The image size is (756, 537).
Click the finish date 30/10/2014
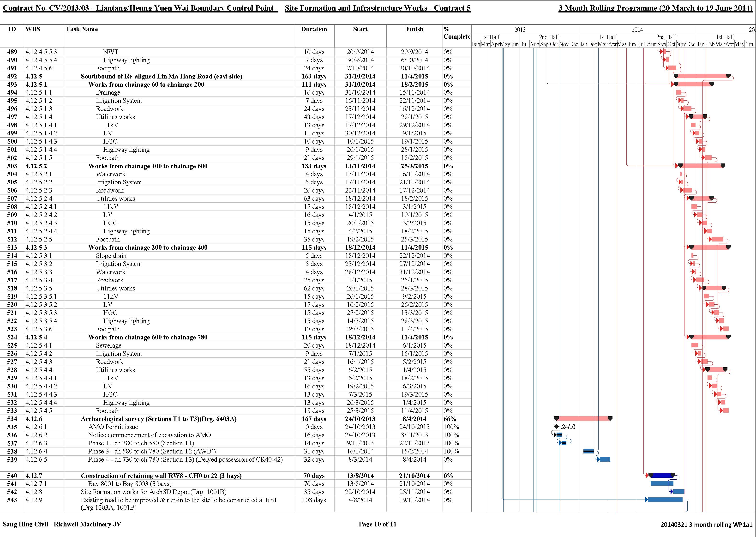pyautogui.click(x=414, y=68)
